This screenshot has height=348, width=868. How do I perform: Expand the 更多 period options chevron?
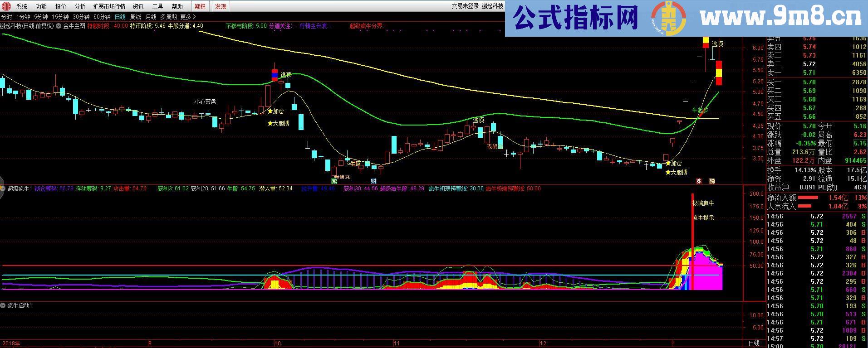point(195,17)
